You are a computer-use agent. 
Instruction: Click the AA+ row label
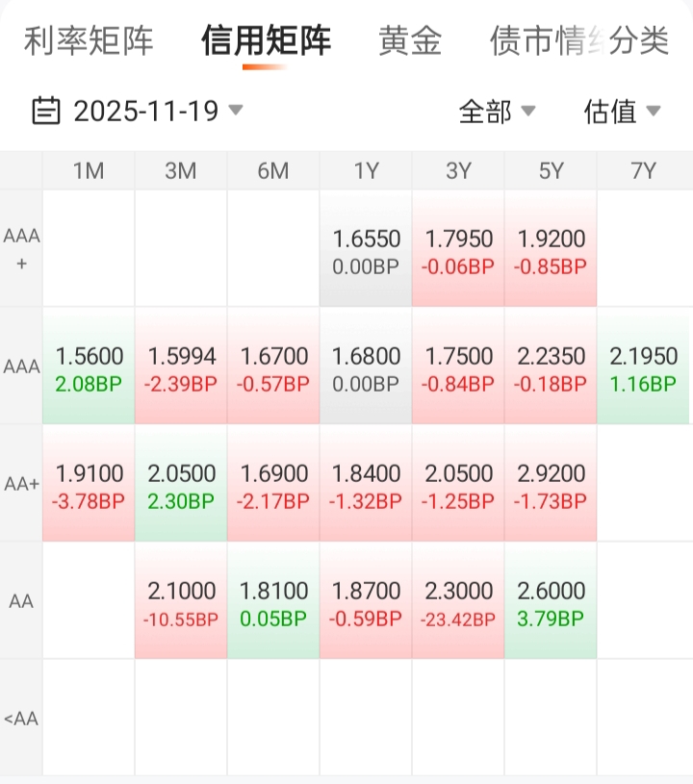21,484
